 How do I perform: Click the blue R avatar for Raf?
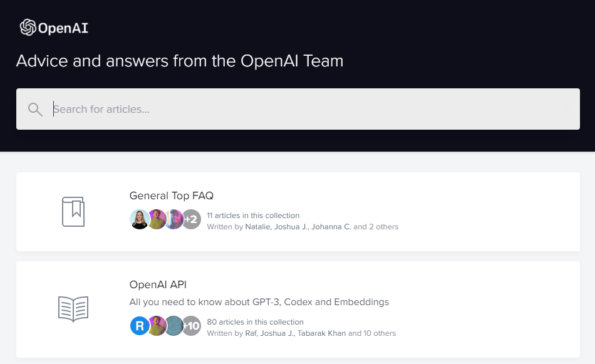pos(139,326)
